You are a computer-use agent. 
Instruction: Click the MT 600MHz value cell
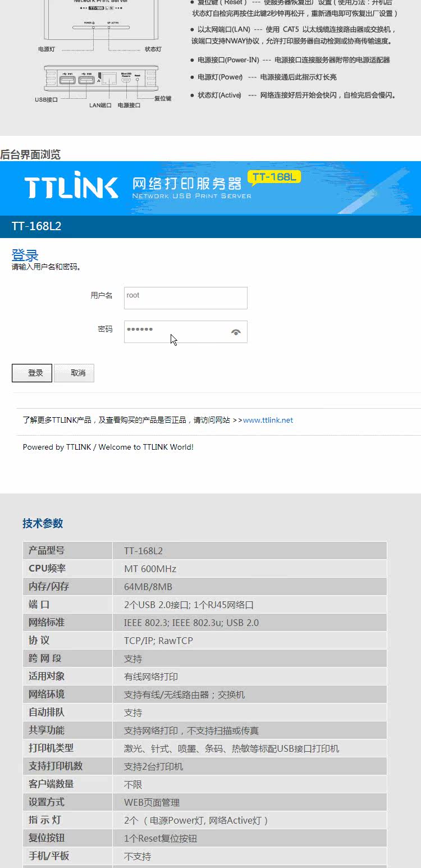[x=150, y=569]
